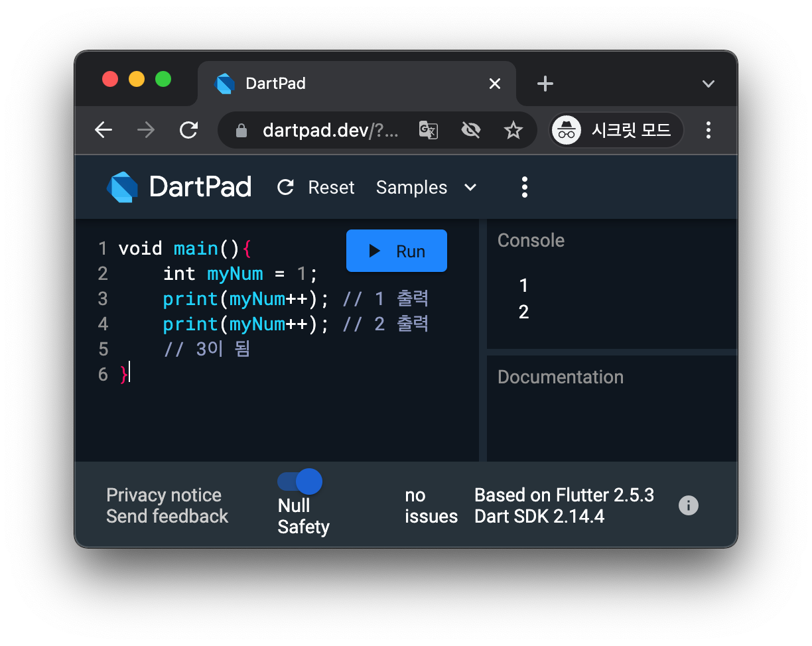Click the comment '// 1 출력'
812x646 pixels.
tap(385, 298)
